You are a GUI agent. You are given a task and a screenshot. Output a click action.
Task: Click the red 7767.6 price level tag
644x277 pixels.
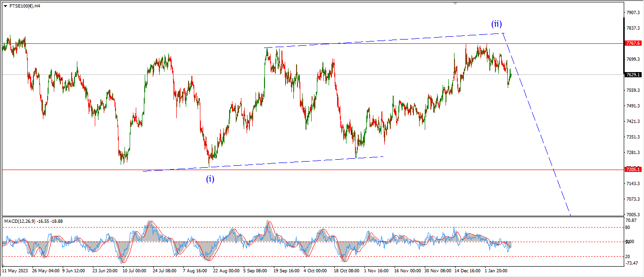(x=633, y=43)
